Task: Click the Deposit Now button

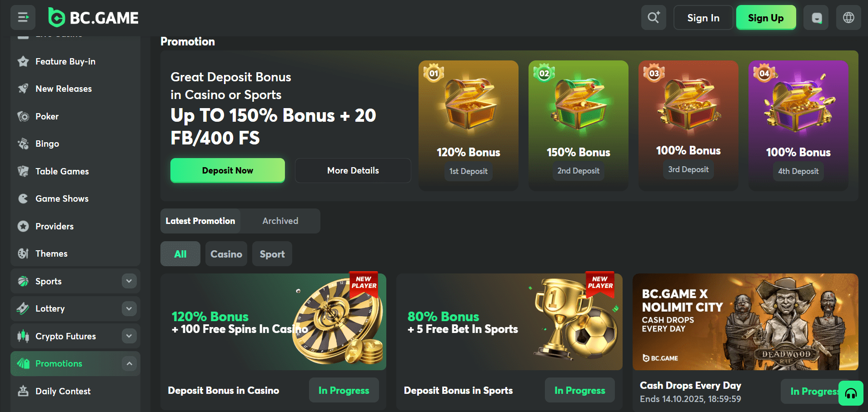Action: pos(228,170)
